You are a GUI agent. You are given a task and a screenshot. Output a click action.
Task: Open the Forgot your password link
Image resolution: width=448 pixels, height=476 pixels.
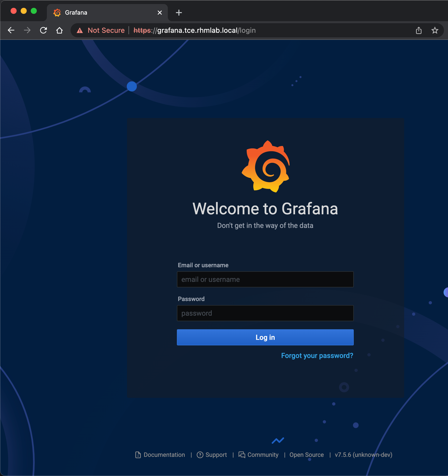tap(317, 356)
